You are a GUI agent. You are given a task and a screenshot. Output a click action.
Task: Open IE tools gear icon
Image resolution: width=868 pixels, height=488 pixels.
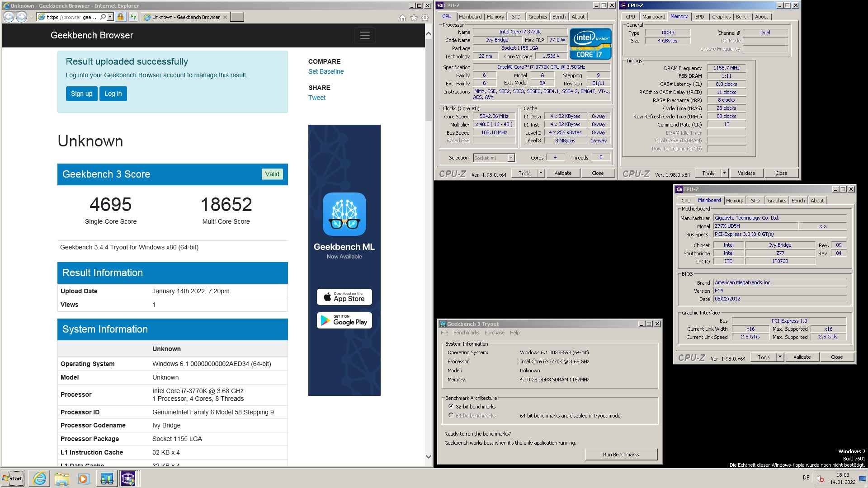(x=425, y=18)
